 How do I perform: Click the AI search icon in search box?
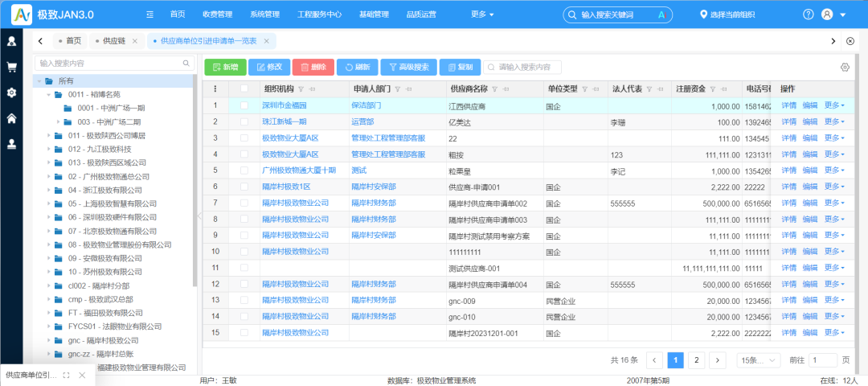coord(661,15)
